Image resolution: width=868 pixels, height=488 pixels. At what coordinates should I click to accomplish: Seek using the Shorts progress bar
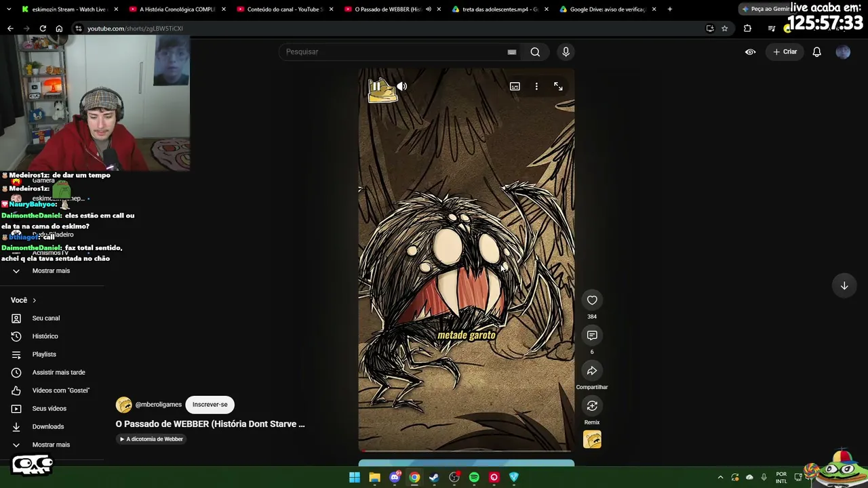point(467,450)
